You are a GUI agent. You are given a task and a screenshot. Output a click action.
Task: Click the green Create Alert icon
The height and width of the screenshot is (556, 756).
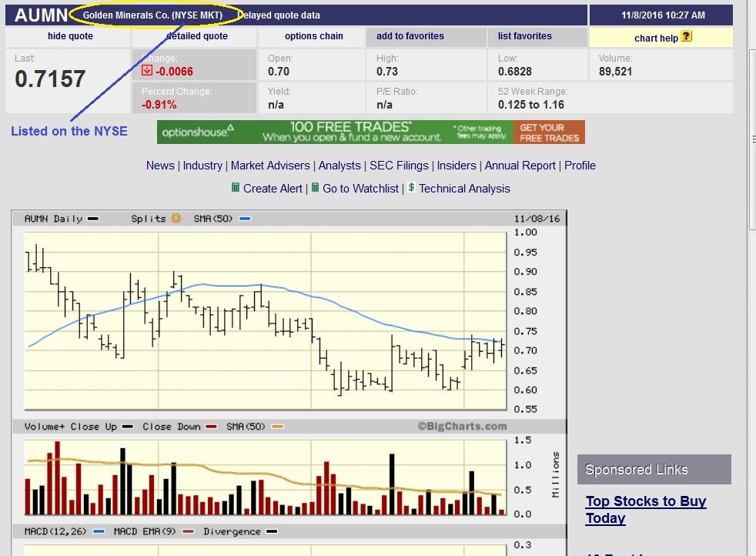pyautogui.click(x=236, y=188)
